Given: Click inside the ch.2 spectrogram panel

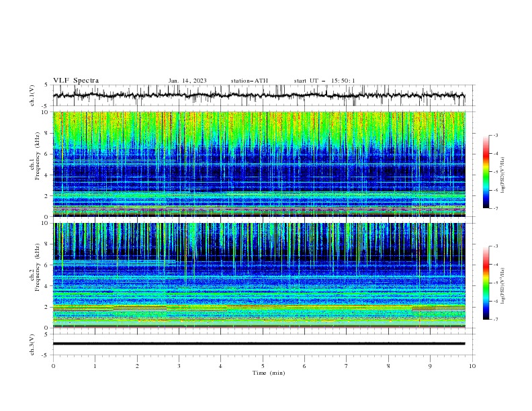Looking at the screenshot, I should 259,275.
